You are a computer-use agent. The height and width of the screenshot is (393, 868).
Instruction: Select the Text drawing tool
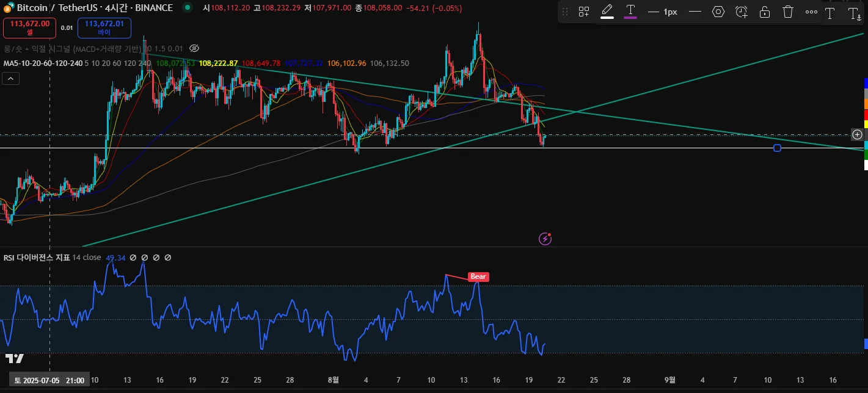830,13
